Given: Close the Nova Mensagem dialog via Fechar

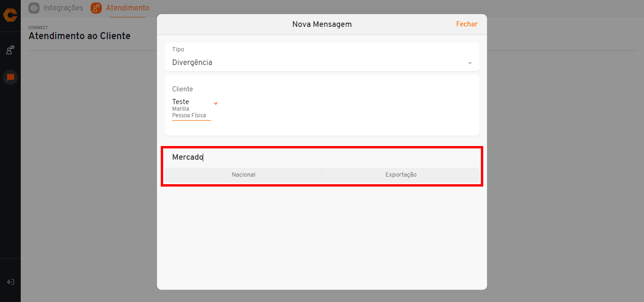Looking at the screenshot, I should pos(467,24).
